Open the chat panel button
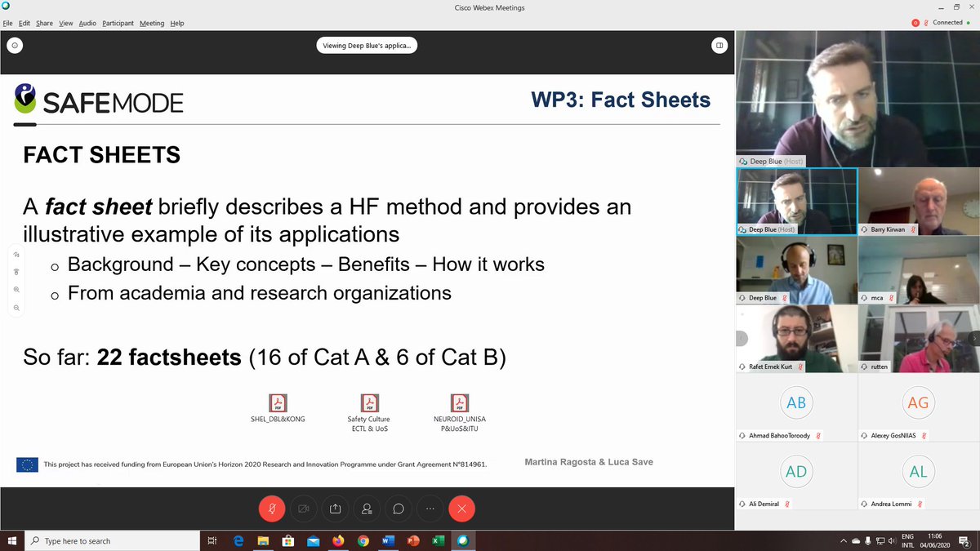 399,509
